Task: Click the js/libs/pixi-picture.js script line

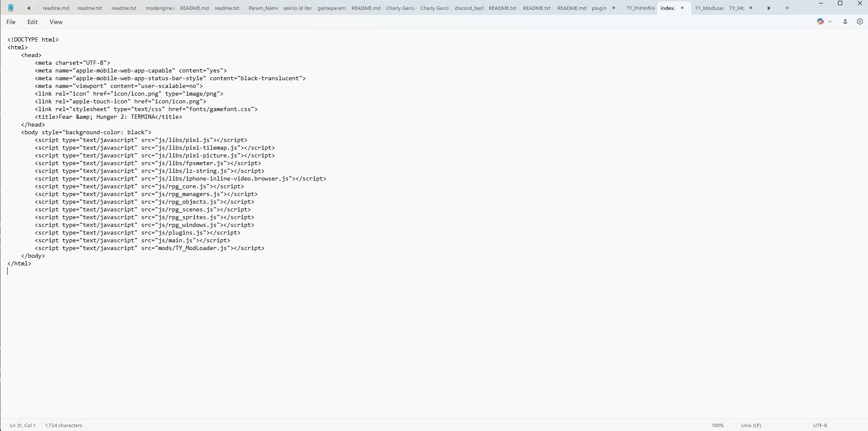Action: (155, 155)
